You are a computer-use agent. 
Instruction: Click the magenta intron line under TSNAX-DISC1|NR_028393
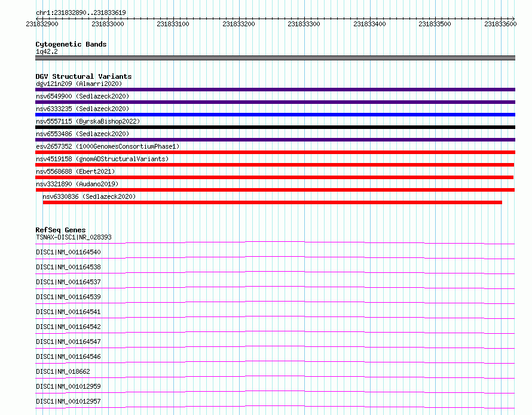[275, 242]
